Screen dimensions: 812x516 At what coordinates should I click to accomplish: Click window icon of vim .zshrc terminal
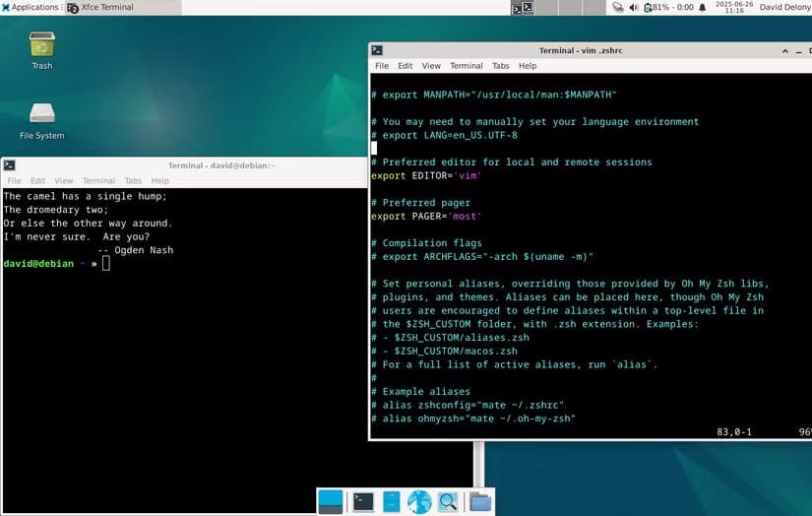coord(377,50)
